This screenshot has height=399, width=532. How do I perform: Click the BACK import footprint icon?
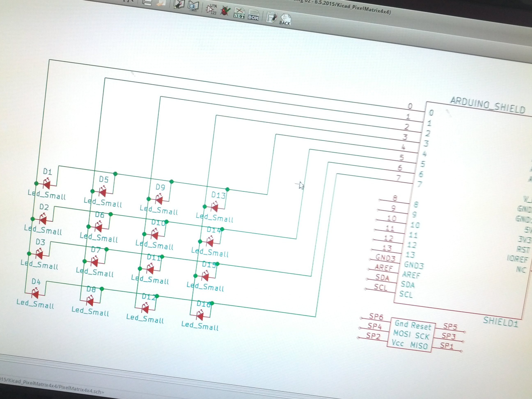[x=285, y=20]
